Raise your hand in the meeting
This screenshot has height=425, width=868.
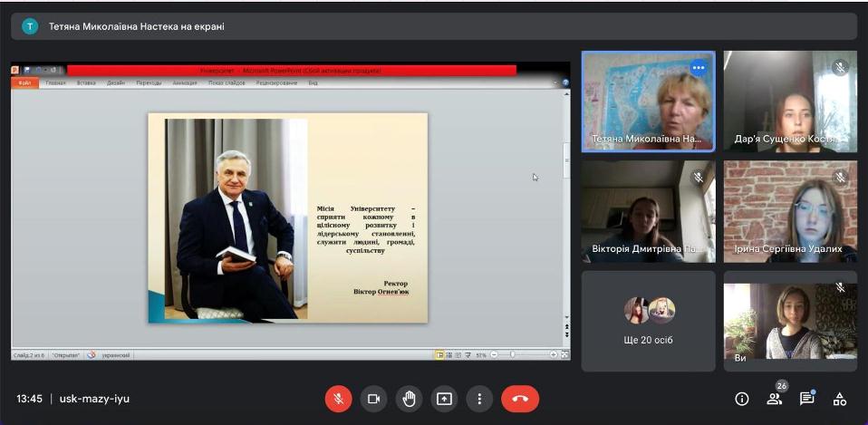click(409, 399)
